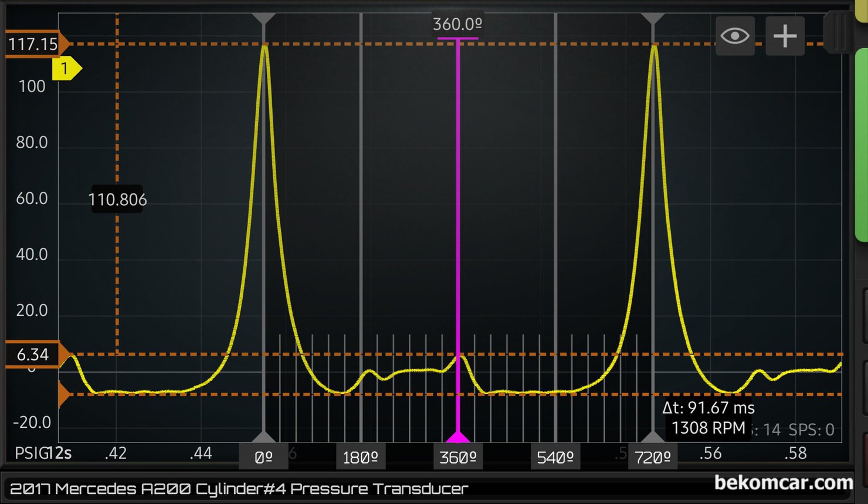
Task: Tap the 110.806 delta measurement label
Action: (117, 200)
